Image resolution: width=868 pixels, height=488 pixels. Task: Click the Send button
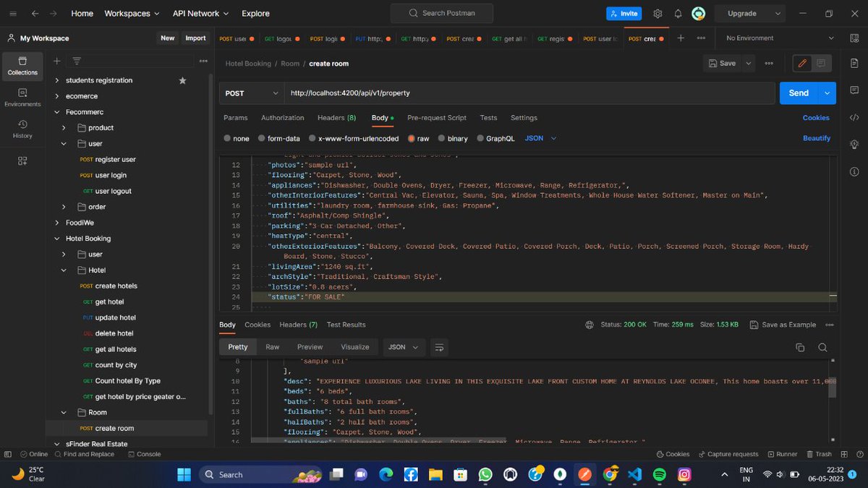tap(799, 93)
